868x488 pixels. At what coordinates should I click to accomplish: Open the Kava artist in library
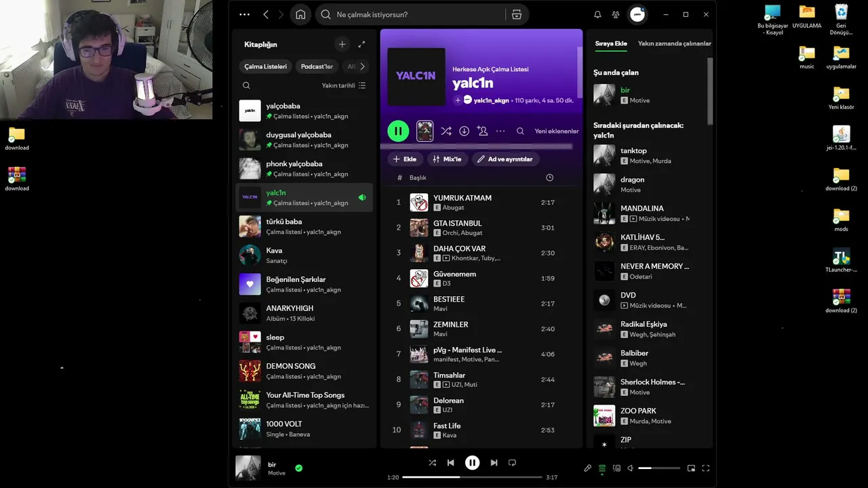click(x=304, y=255)
